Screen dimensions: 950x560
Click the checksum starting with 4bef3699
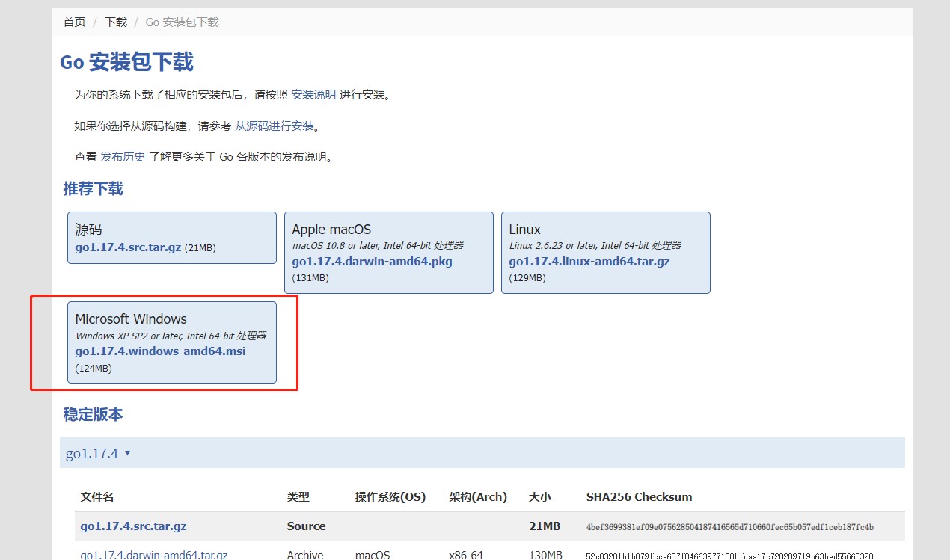[730, 527]
